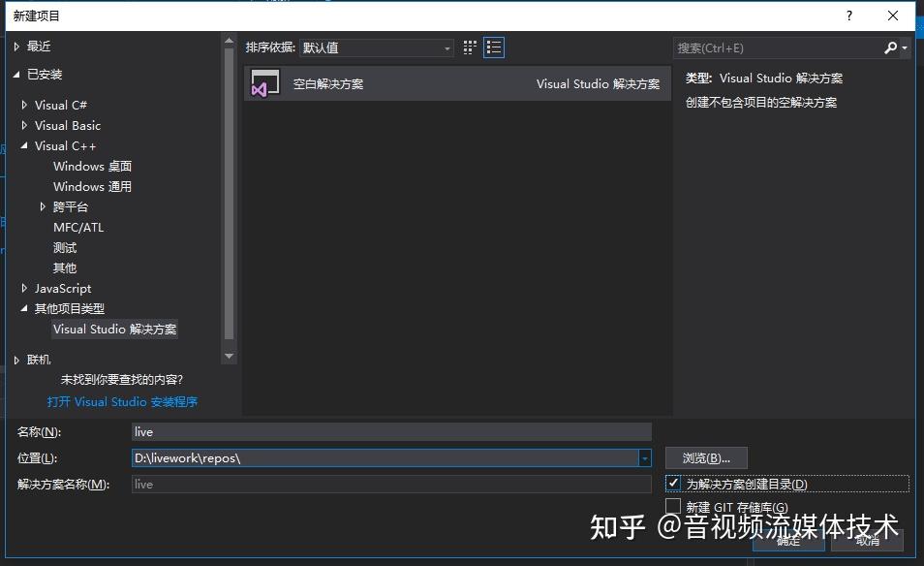Expand the JavaScript node
This screenshot has height=566, width=924.
point(24,288)
